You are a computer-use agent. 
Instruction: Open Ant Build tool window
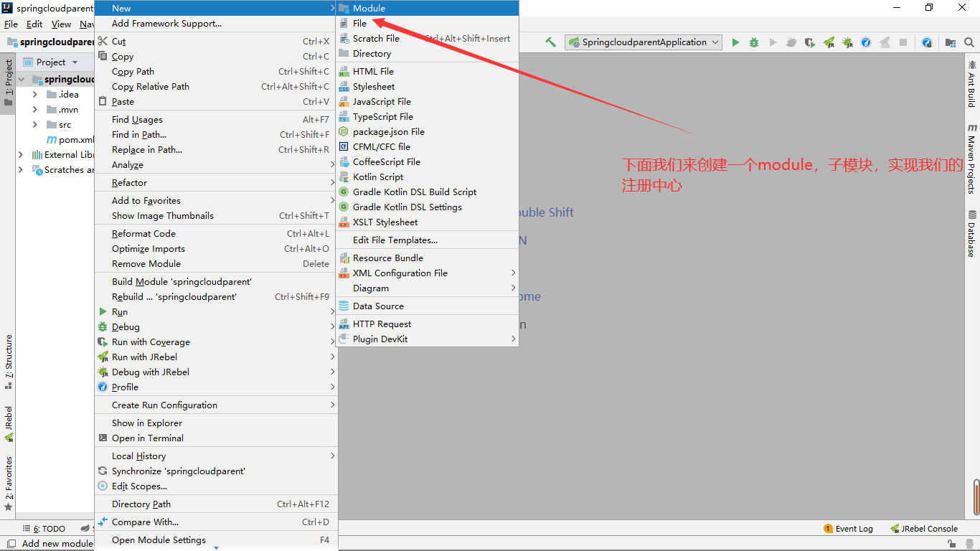click(972, 83)
